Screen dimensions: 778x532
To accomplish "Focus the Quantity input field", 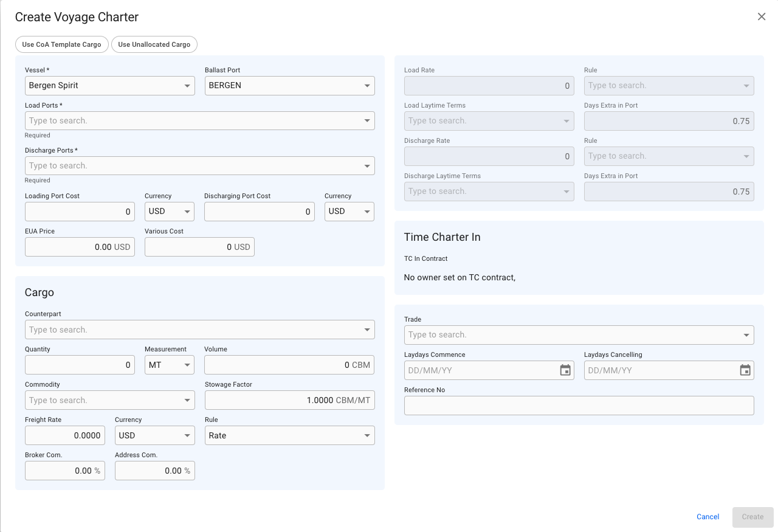I will tap(79, 365).
